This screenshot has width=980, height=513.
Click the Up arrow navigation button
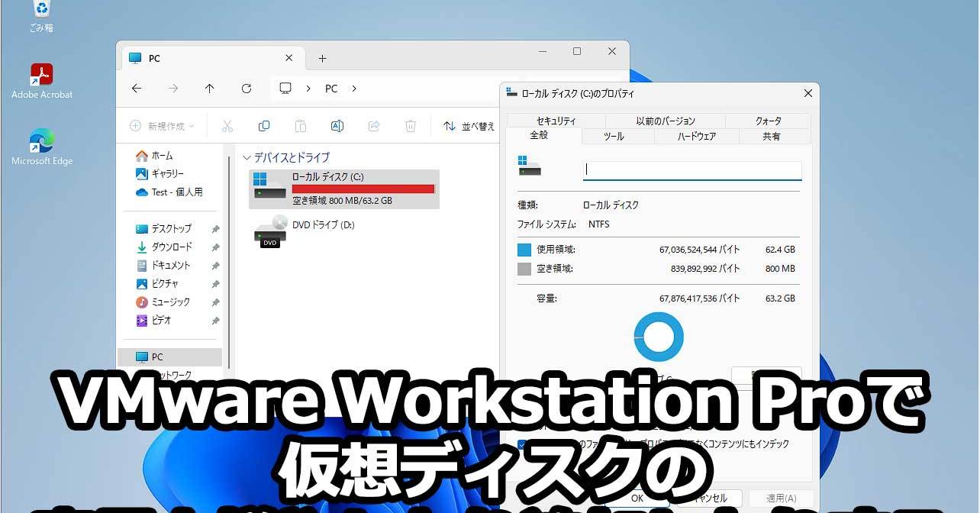(x=209, y=89)
